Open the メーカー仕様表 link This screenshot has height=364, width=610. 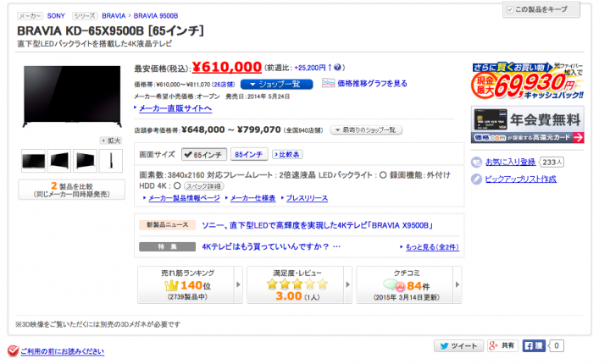[252, 198]
